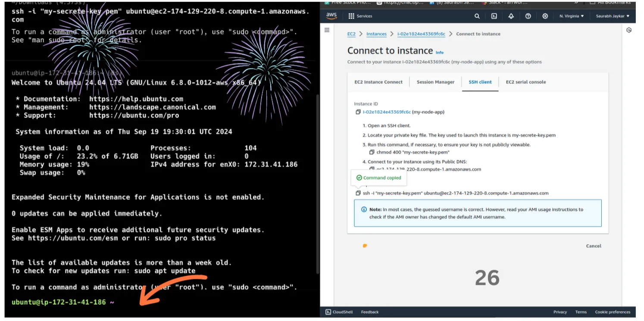The height and width of the screenshot is (321, 644).
Task: Click the 'Command copied' confirmation popup
Action: (378, 178)
